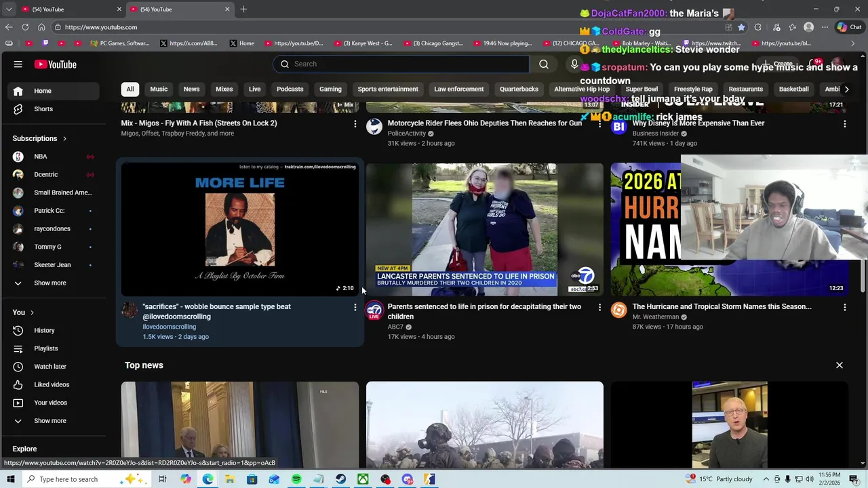The width and height of the screenshot is (868, 488).
Task: Select the Sports entertainment filter chip
Action: coord(388,89)
